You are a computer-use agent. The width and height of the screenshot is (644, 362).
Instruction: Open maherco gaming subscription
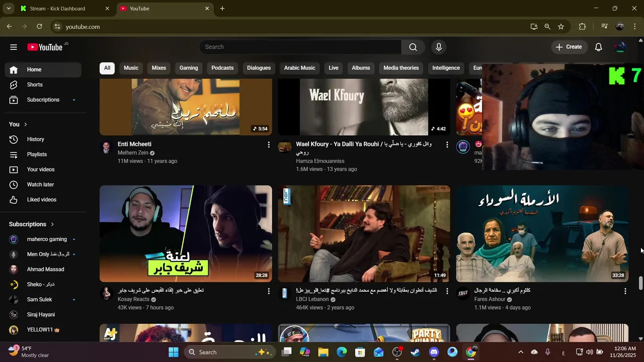[43, 239]
